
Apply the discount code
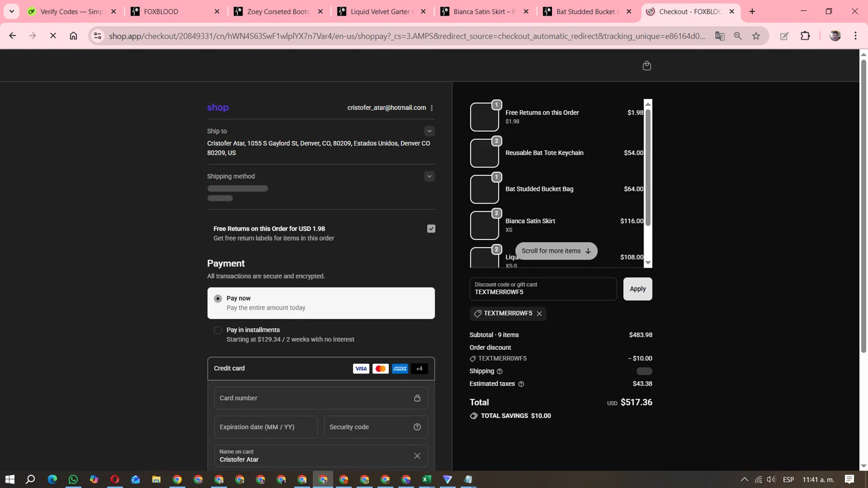click(638, 289)
